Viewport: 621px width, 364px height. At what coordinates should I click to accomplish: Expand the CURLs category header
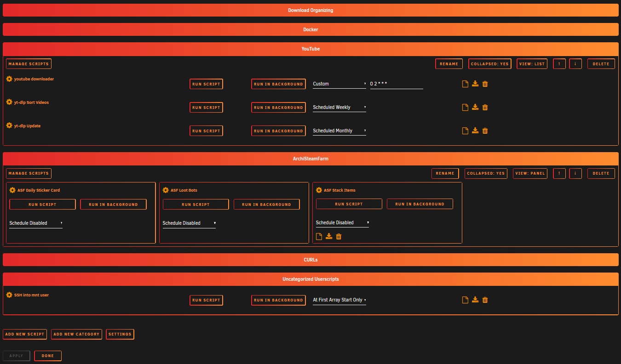(x=310, y=260)
